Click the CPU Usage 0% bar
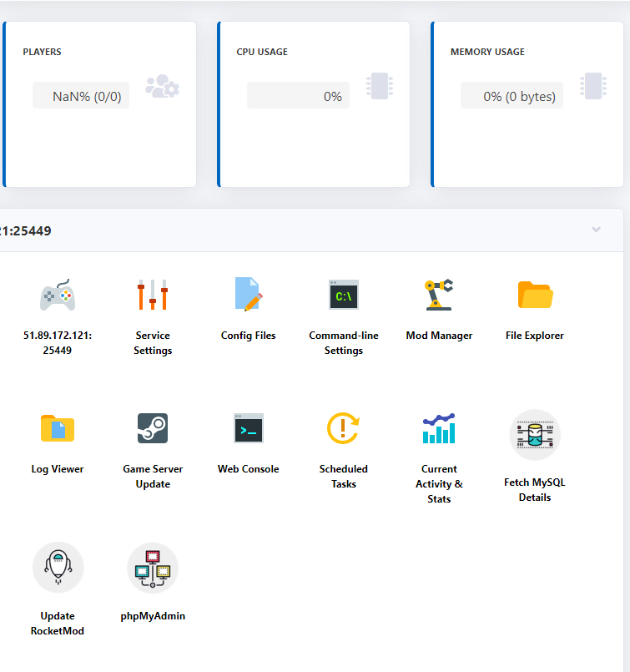The image size is (630, 672). point(298,96)
